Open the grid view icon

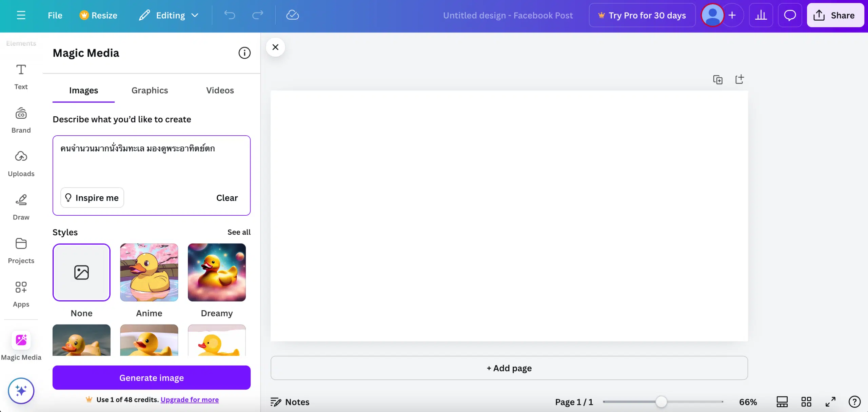pos(806,402)
